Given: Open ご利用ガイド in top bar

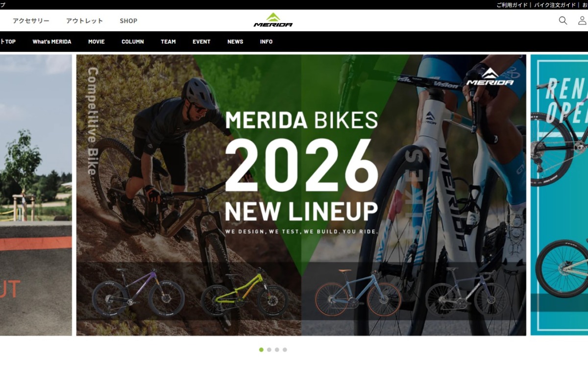Looking at the screenshot, I should (x=512, y=5).
